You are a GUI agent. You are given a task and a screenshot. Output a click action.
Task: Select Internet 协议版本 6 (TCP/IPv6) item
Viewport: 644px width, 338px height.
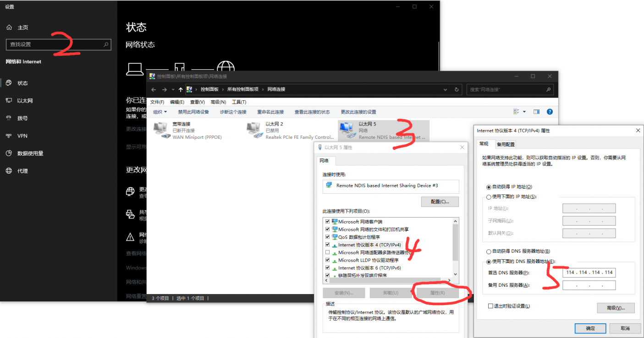point(369,268)
